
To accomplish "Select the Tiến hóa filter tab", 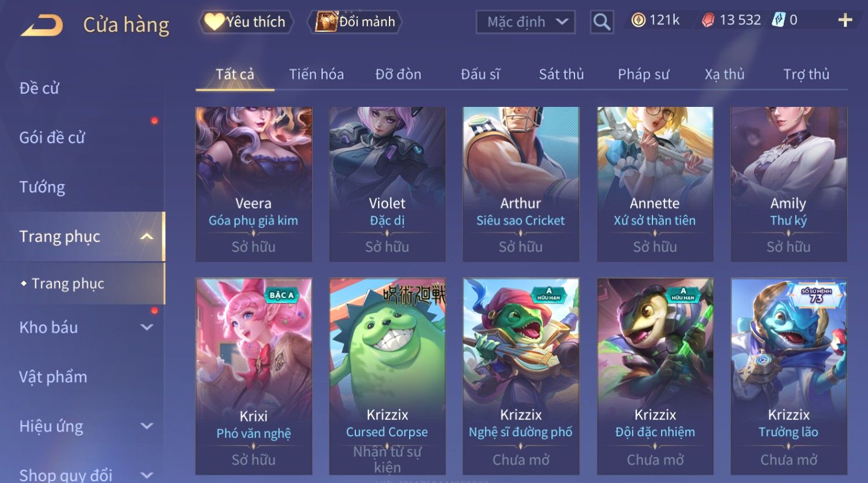I will coord(316,74).
